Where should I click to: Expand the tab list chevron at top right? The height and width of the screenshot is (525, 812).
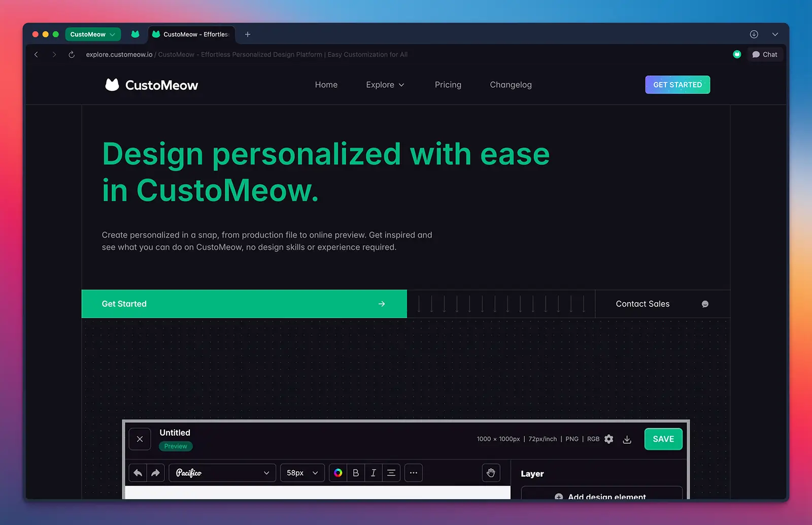(x=775, y=34)
